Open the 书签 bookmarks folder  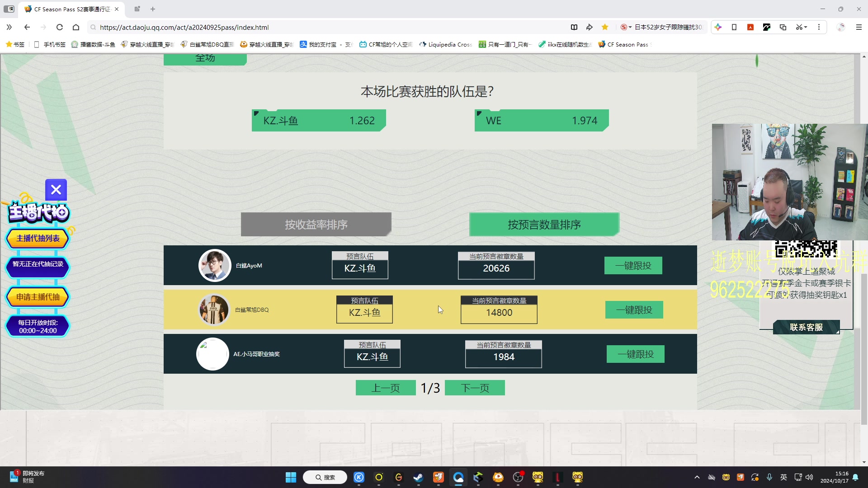pos(15,44)
